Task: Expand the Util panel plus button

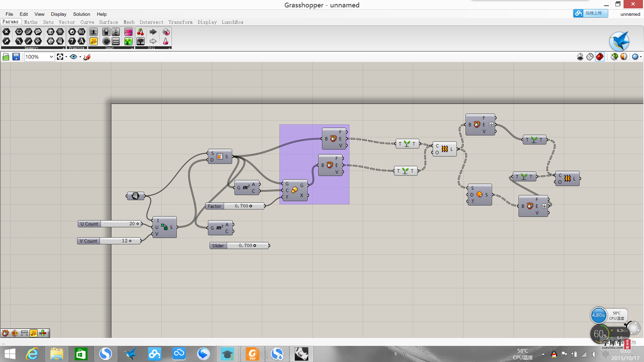Action: pos(169,48)
